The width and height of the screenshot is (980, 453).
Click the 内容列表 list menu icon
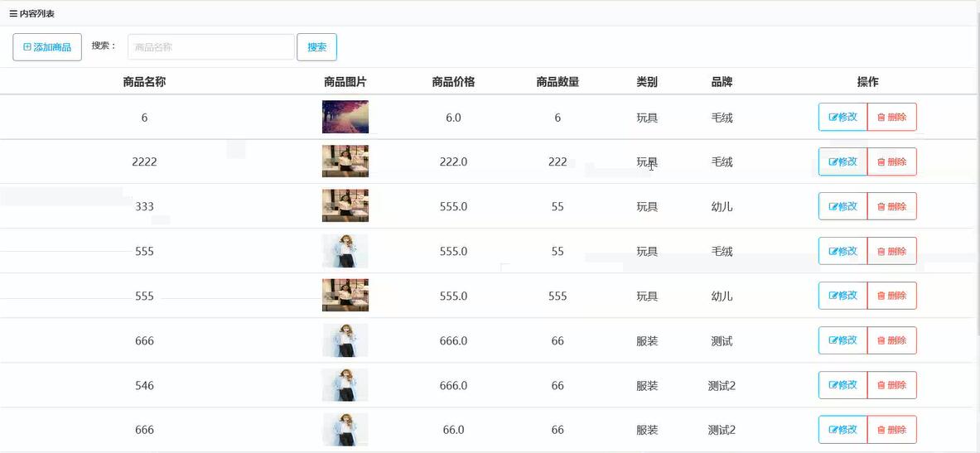coord(13,14)
